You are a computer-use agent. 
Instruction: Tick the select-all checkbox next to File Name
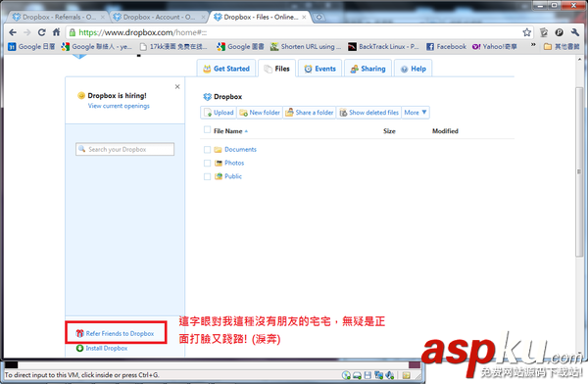(207, 129)
